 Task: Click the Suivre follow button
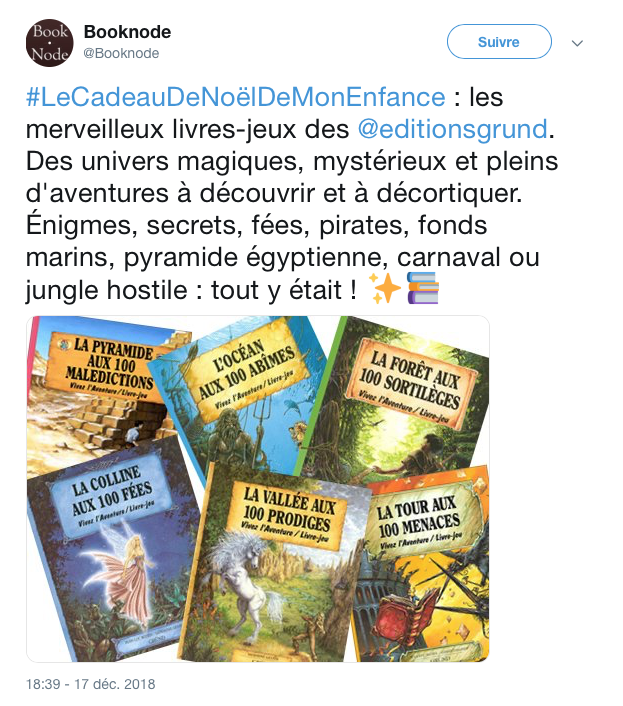499,41
